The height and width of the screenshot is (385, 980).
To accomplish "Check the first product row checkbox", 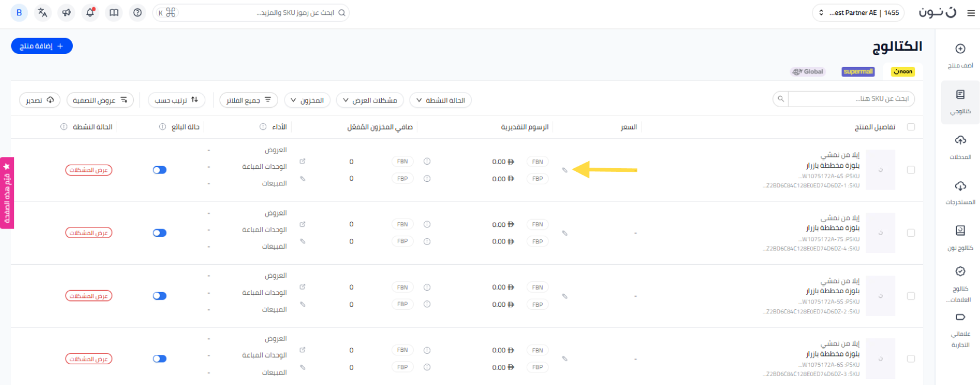I will (911, 170).
